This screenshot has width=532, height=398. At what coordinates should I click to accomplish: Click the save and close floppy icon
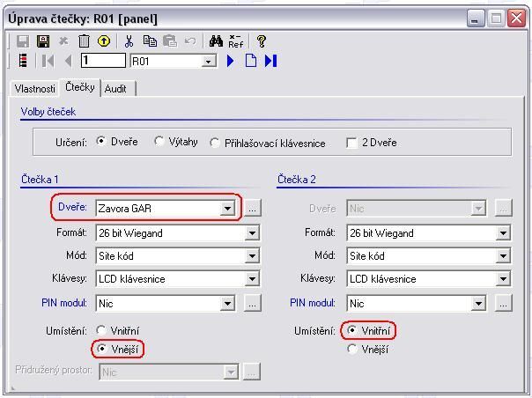[42, 41]
